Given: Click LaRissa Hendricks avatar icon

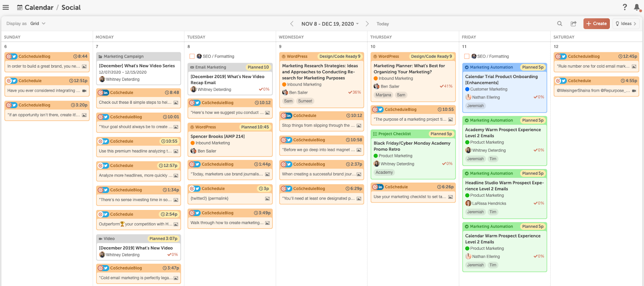Looking at the screenshot, I should (x=469, y=203).
